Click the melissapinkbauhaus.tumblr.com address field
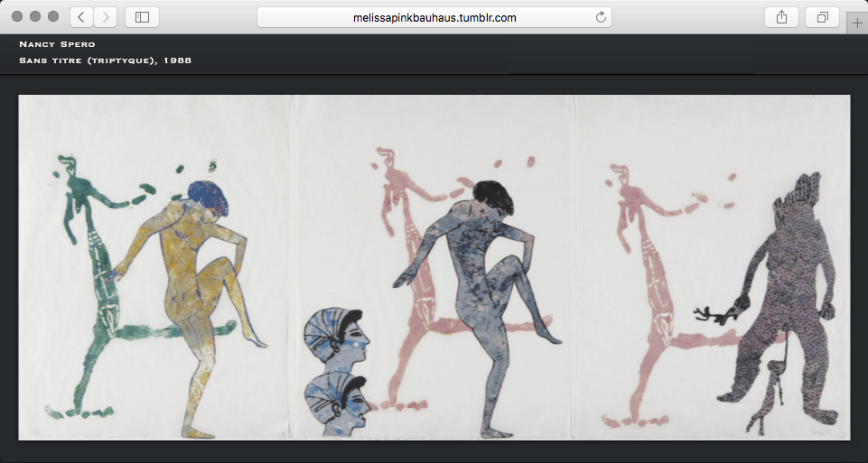Image resolution: width=868 pixels, height=463 pixels. pyautogui.click(x=434, y=17)
